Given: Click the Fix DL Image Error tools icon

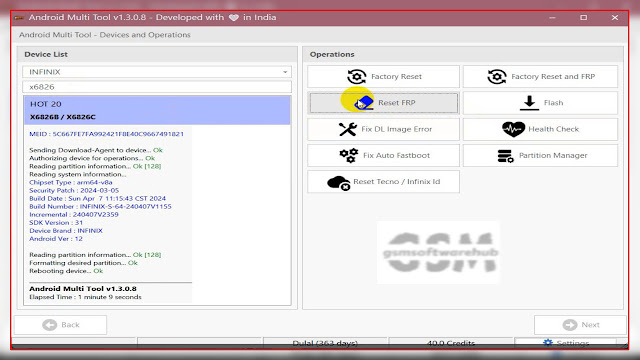Looking at the screenshot, I should point(348,129).
